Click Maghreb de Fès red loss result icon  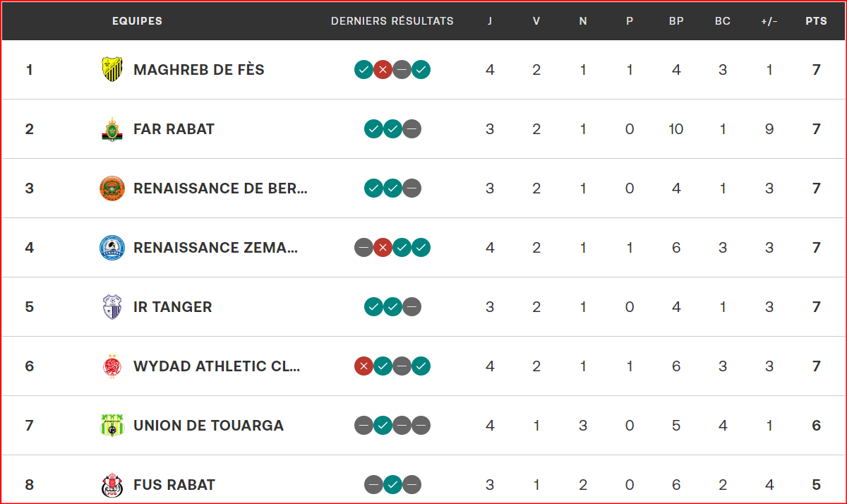pyautogui.click(x=383, y=70)
